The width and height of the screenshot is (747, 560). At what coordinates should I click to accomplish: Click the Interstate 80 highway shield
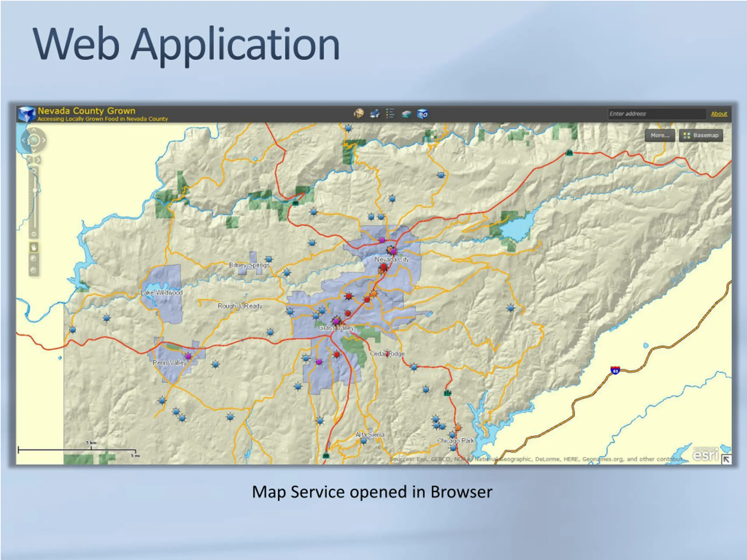615,370
